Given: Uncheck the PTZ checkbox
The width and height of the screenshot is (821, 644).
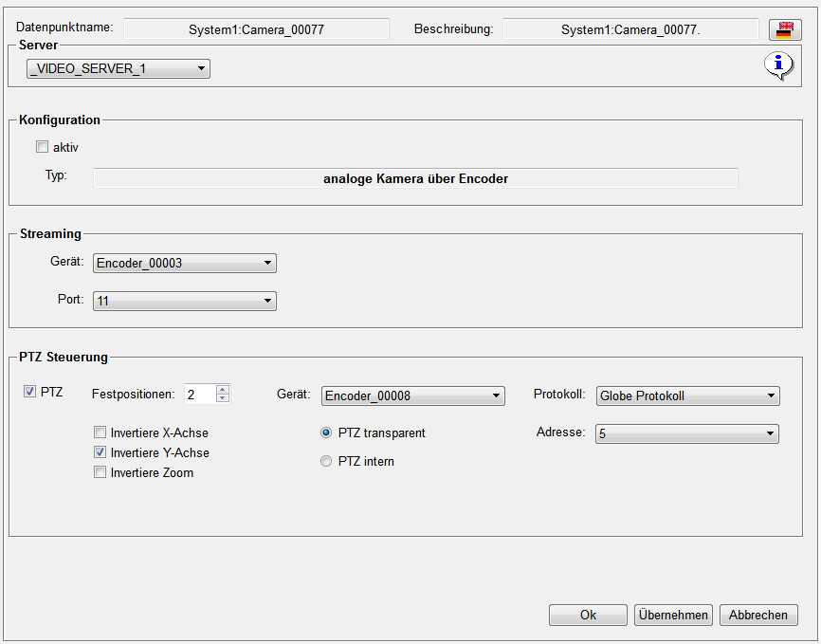Looking at the screenshot, I should (x=29, y=392).
